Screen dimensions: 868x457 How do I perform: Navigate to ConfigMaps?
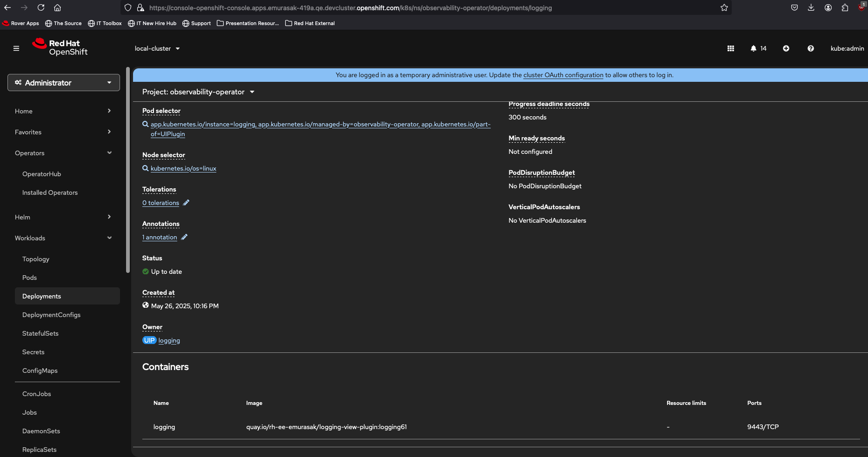[40, 371]
